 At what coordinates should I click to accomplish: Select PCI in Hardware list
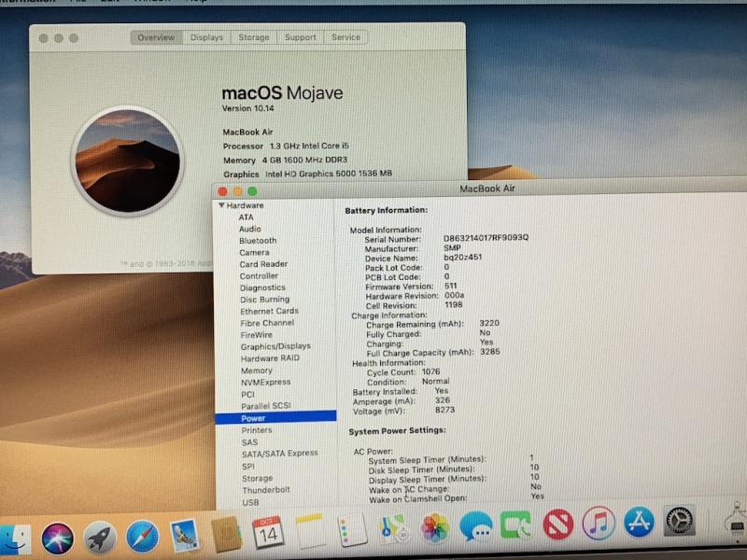tap(247, 394)
